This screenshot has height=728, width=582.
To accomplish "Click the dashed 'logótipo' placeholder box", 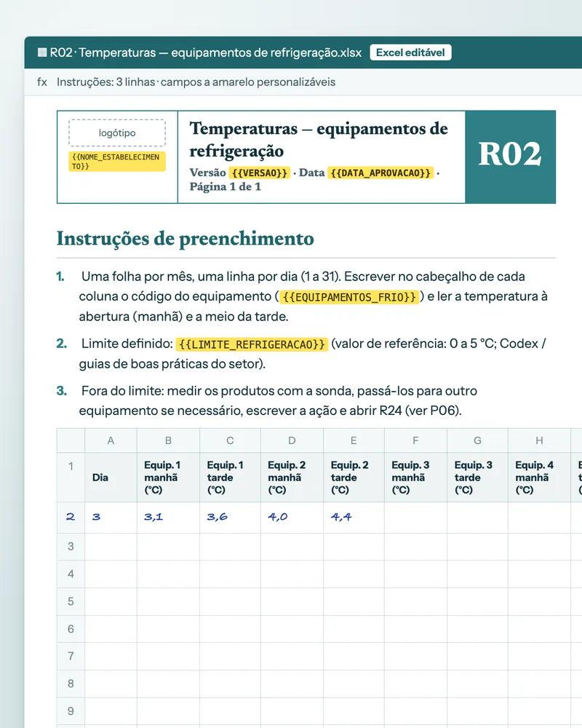I will click(x=117, y=132).
